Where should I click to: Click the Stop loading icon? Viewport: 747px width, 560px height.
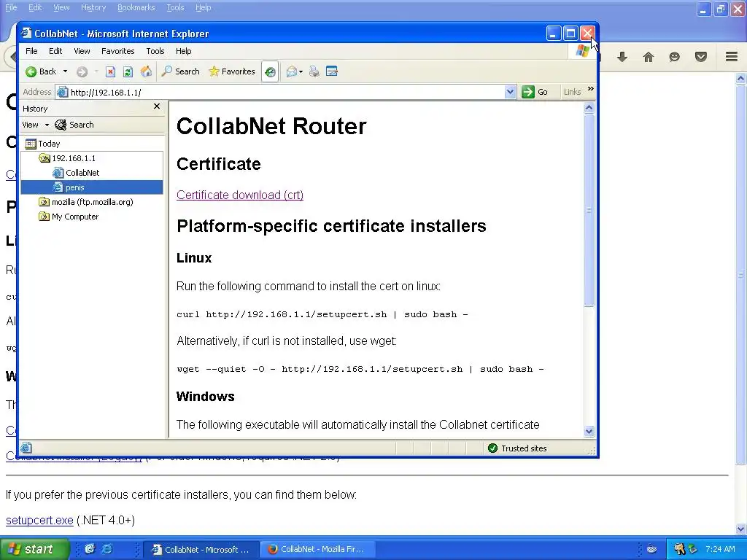(111, 72)
